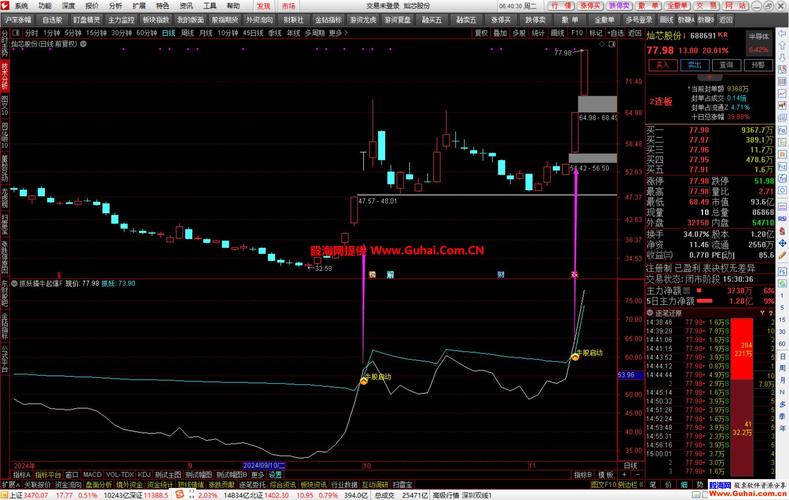This screenshot has width=789, height=500.
Task: Open the 分析 menu in menu bar
Action: [116, 5]
